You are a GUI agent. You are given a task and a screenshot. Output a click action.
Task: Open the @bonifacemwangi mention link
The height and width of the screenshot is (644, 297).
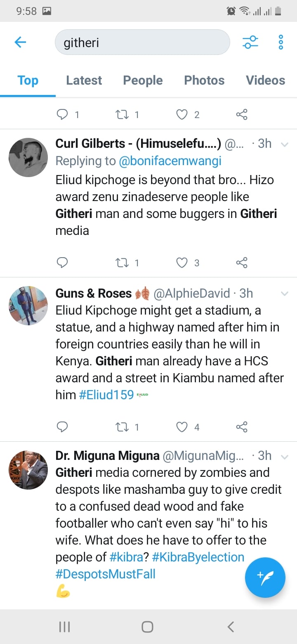170,161
